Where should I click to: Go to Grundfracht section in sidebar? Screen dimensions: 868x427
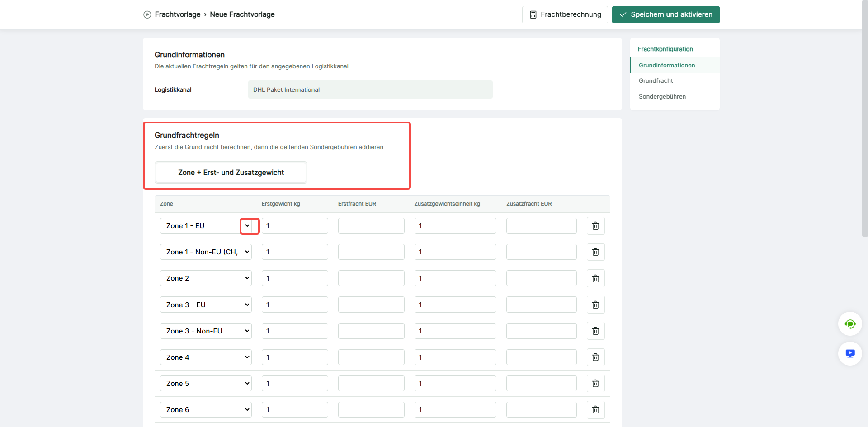pyautogui.click(x=656, y=80)
